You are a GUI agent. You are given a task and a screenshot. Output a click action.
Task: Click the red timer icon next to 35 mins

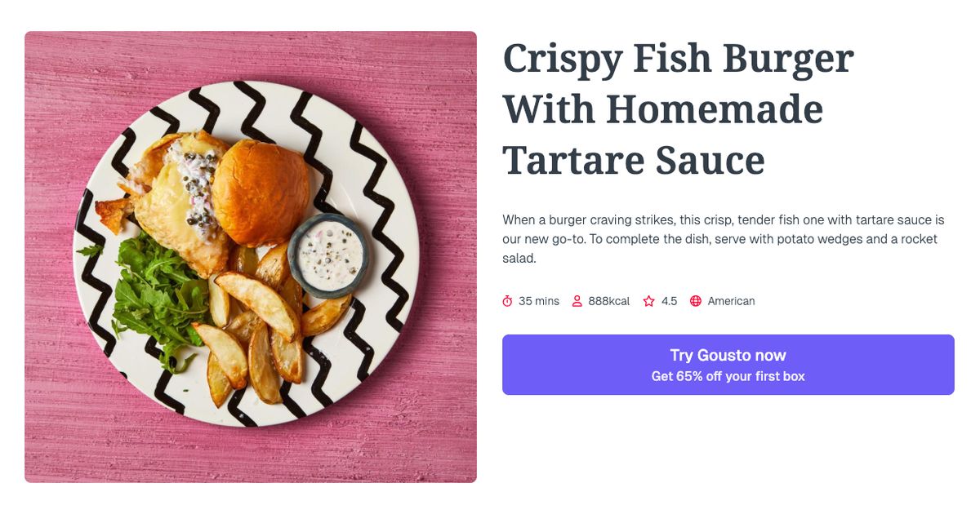pos(509,301)
